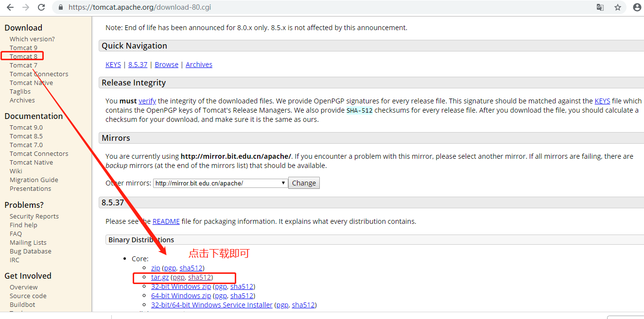The image size is (644, 319).
Task: Open the Which version? link
Action: point(32,39)
